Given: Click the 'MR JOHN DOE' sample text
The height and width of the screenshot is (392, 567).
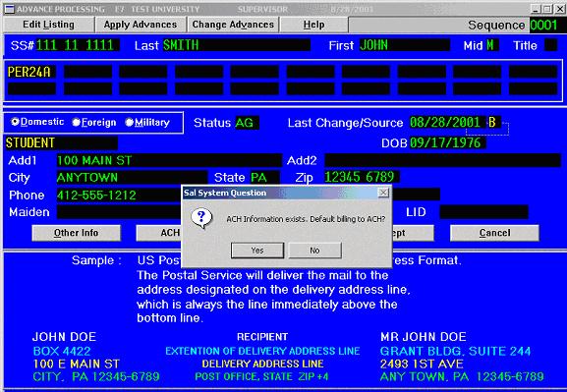Looking at the screenshot, I should pos(424,337).
